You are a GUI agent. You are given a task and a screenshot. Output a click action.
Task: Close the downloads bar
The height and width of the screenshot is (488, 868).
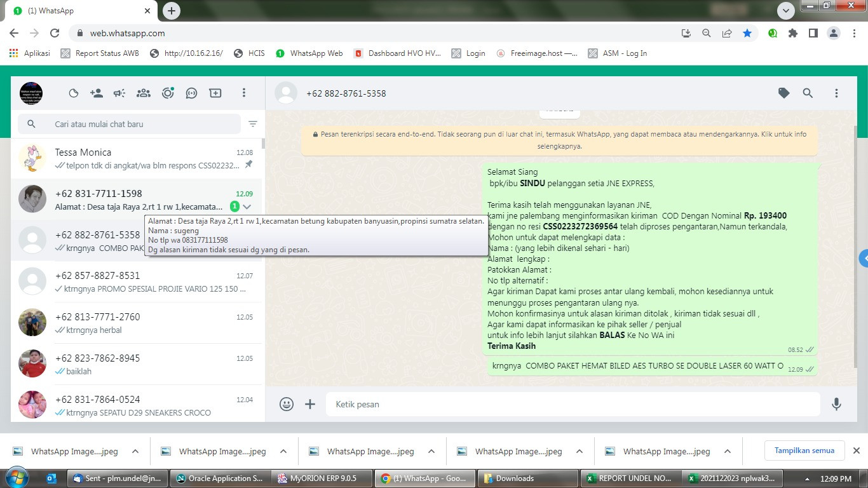[856, 451]
